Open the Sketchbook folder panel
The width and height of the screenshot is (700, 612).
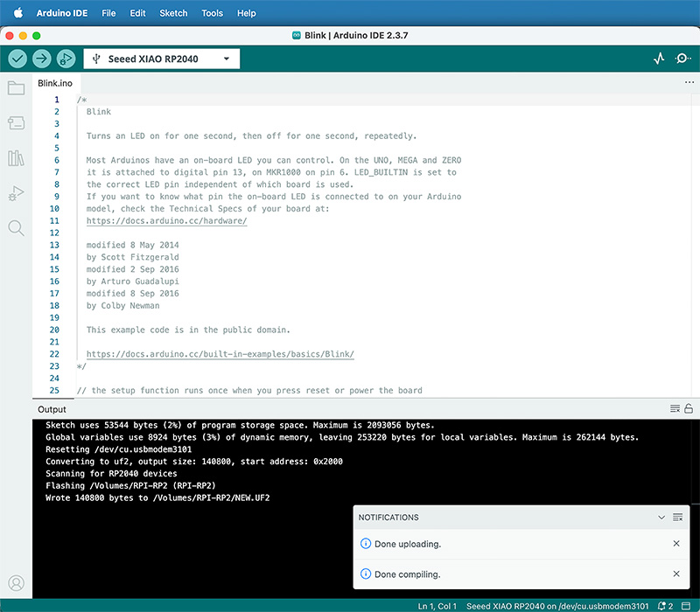(16, 88)
